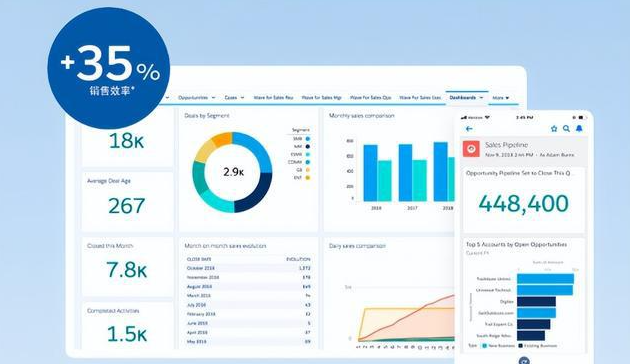630x364 pixels.
Task: Tap the back arrow in mobile app
Action: 469,129
